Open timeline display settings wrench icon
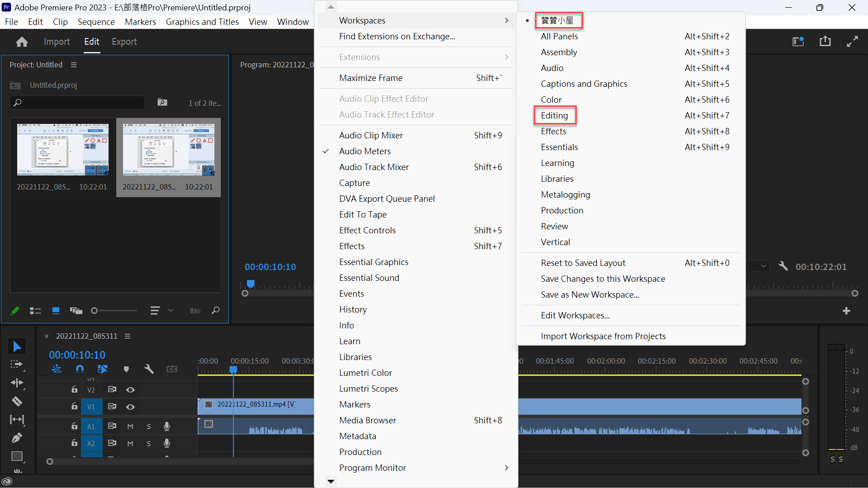The height and width of the screenshot is (488, 868). click(149, 369)
